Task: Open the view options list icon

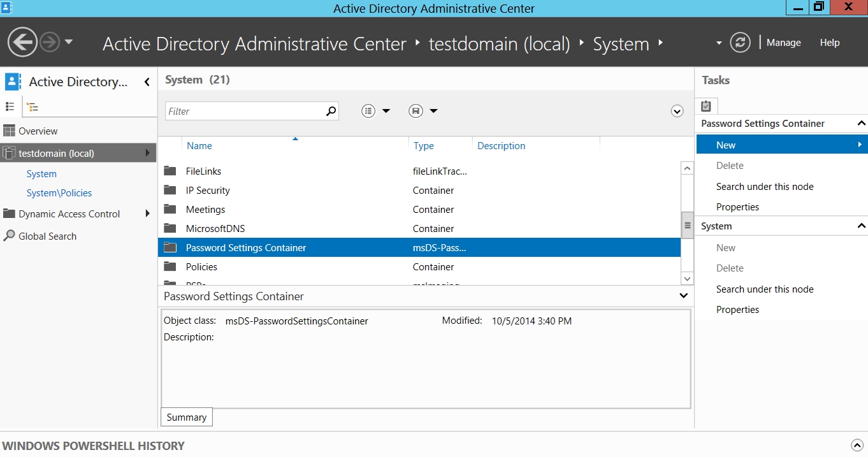Action: point(368,111)
